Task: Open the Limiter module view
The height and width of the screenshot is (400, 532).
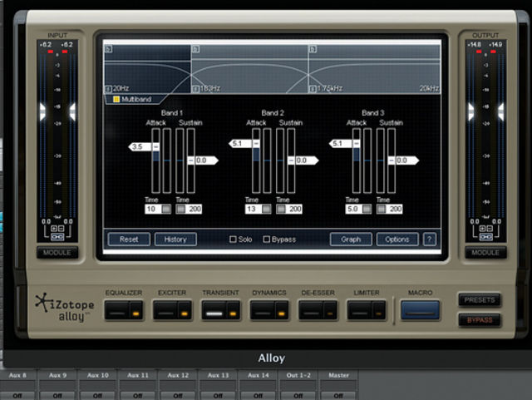Action: [360, 310]
